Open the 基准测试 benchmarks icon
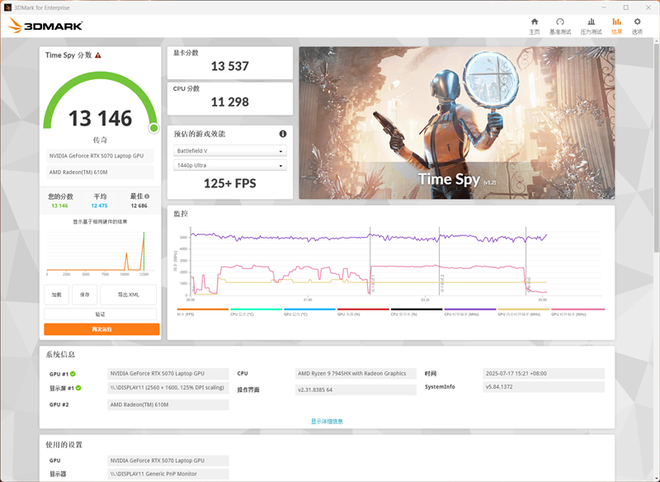This screenshot has height=482, width=660. 560,21
